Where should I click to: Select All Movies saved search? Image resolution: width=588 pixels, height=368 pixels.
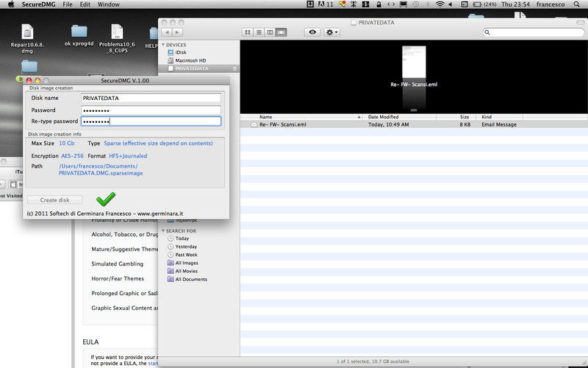pos(187,271)
